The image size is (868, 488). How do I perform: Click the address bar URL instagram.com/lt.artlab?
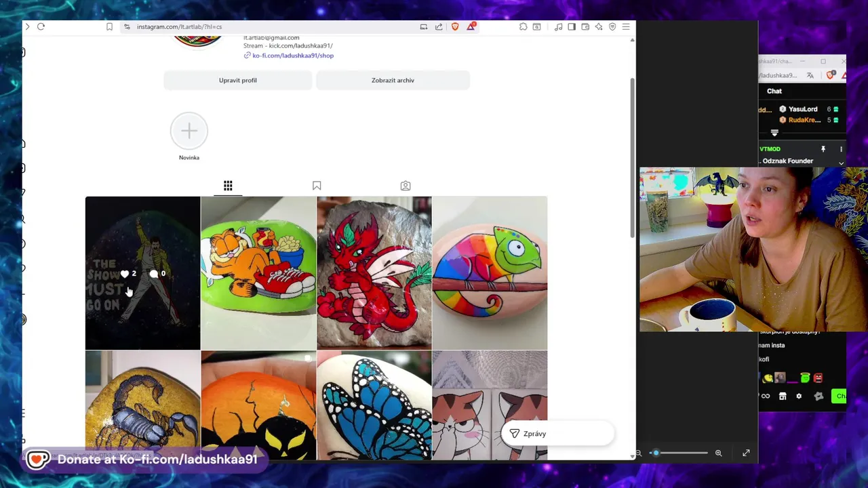(179, 26)
